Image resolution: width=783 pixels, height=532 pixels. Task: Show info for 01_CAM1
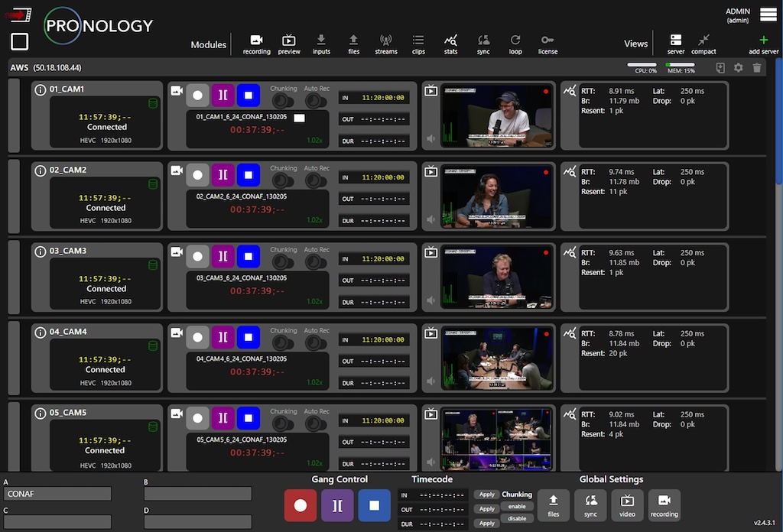click(40, 89)
